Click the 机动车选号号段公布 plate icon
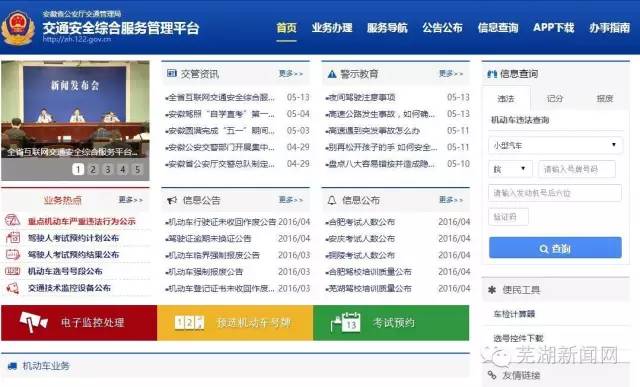The height and width of the screenshot is (387, 640). 12,271
